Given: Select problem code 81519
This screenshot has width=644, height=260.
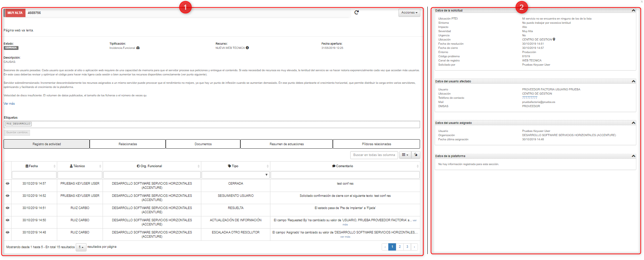Looking at the screenshot, I should click(526, 56).
